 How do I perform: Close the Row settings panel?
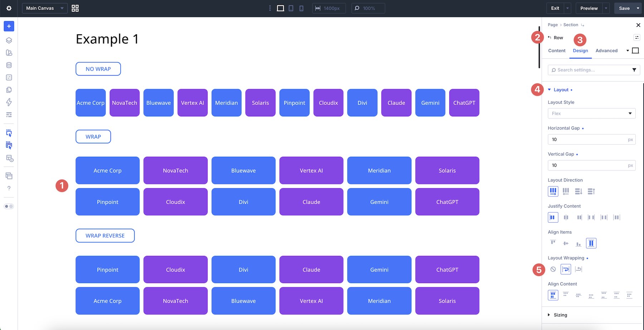(x=638, y=25)
